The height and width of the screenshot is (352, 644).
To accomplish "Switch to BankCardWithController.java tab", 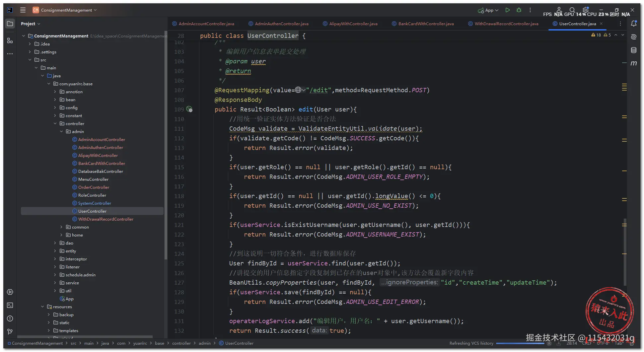I will coord(423,24).
